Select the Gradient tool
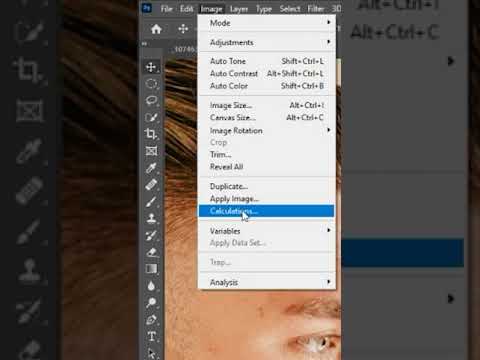This screenshot has height=360, width=480. (x=151, y=269)
